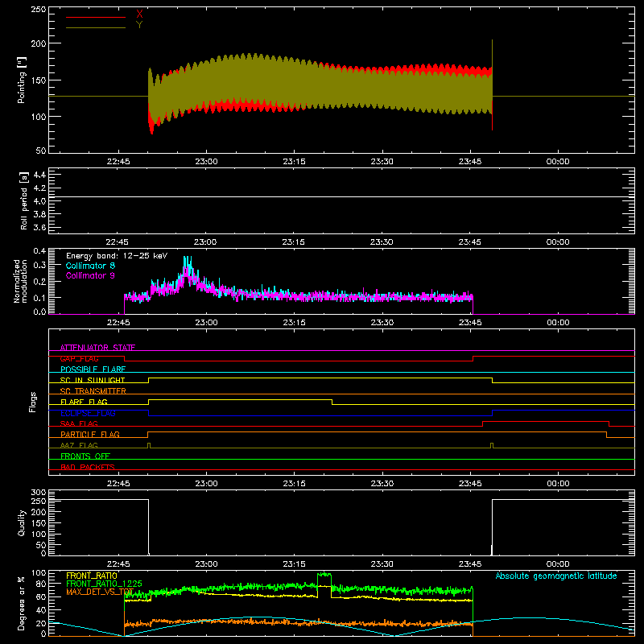This screenshot has width=644, height=644.
Task: Click the ECLIPSE_FLAG label
Action: [88, 413]
